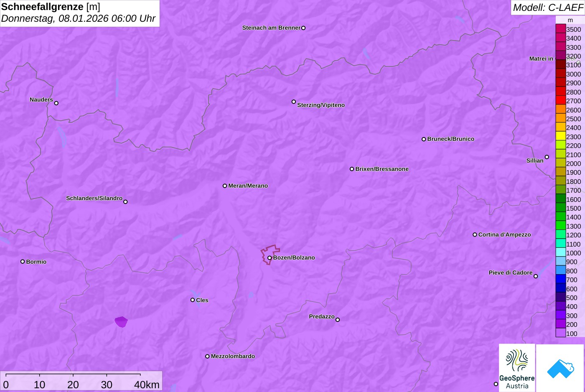585x392 pixels.
Task: Click the Schneefallgrenze [m] title
Action: [51, 7]
